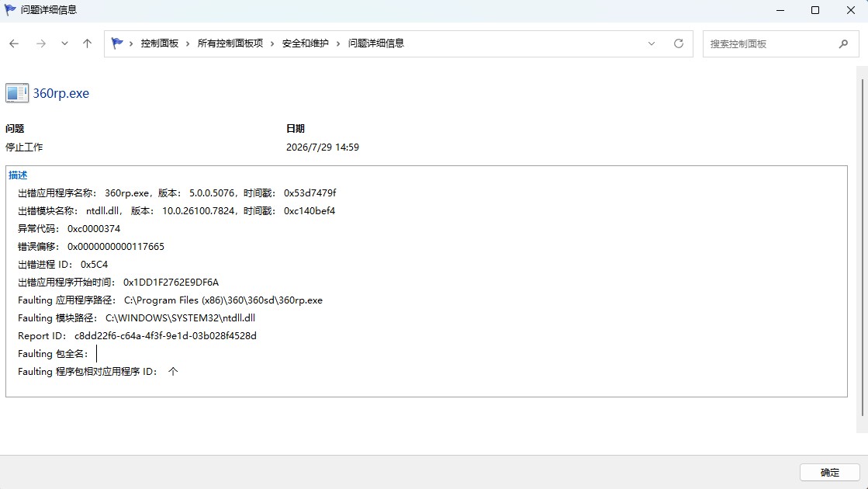
Task: Click the Faulting 程序包相对应用程序 ID line
Action: pyautogui.click(x=98, y=372)
